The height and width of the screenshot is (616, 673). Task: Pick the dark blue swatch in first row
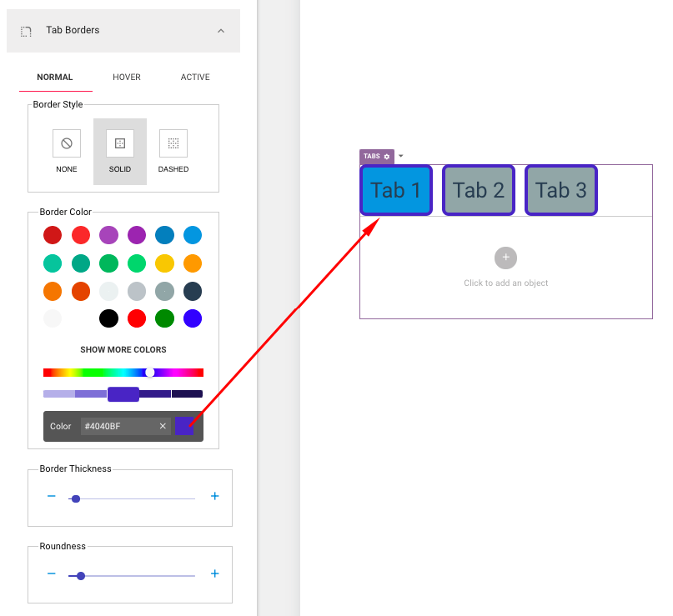(165, 235)
